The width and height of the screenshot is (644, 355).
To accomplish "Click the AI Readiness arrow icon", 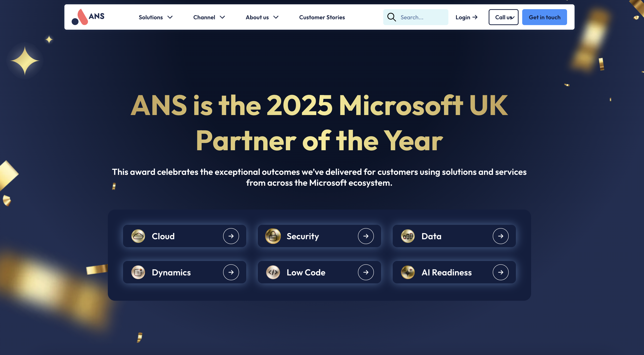I will click(500, 272).
